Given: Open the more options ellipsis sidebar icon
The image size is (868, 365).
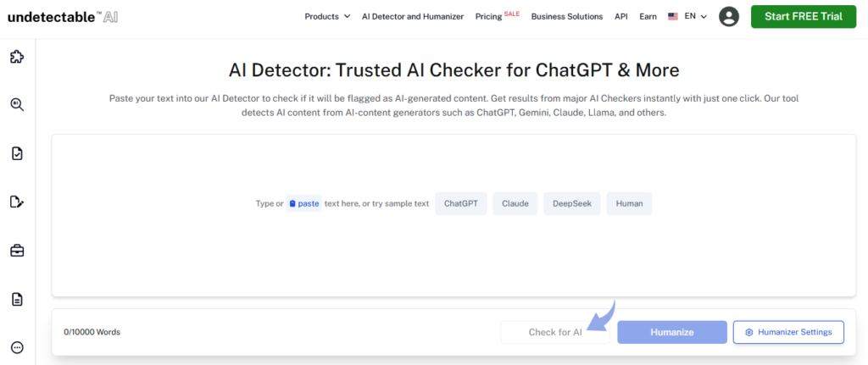Looking at the screenshot, I should click(x=17, y=347).
